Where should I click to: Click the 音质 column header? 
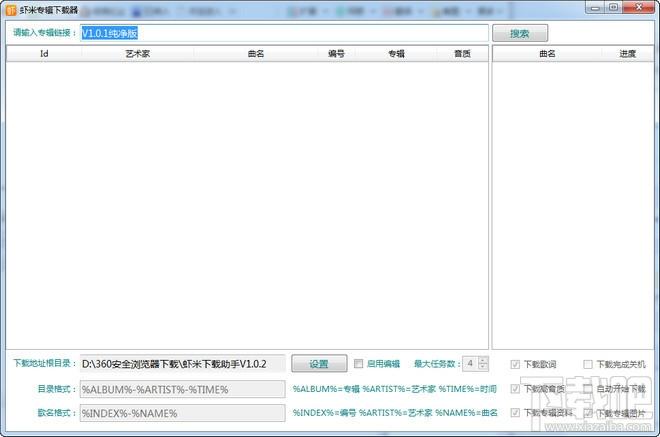pos(462,53)
